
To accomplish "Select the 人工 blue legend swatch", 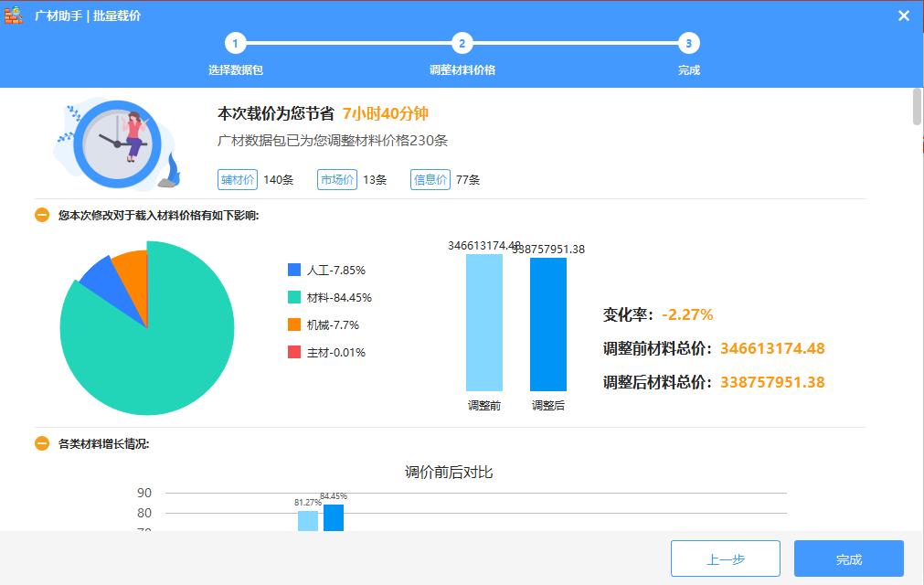I will 292,270.
